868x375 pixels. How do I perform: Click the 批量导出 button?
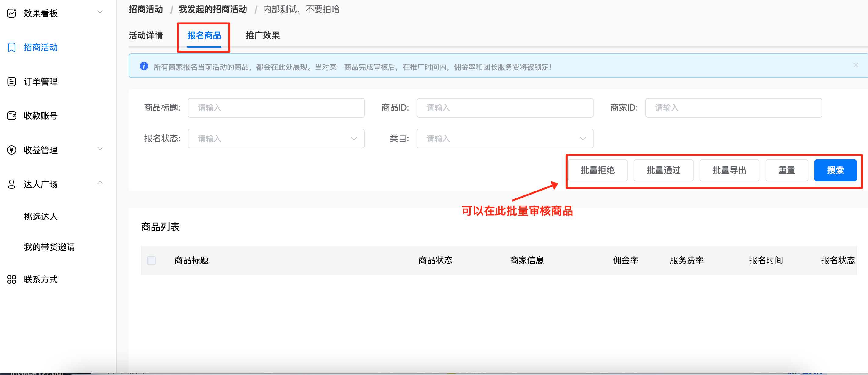click(x=729, y=170)
